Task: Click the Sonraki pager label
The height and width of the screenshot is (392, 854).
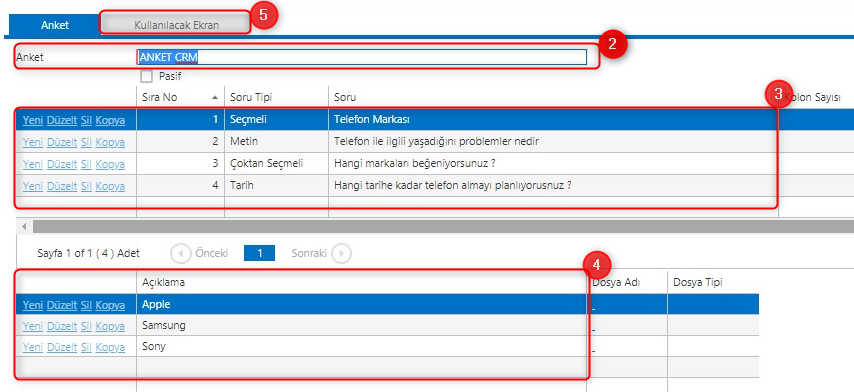Action: click(x=309, y=253)
